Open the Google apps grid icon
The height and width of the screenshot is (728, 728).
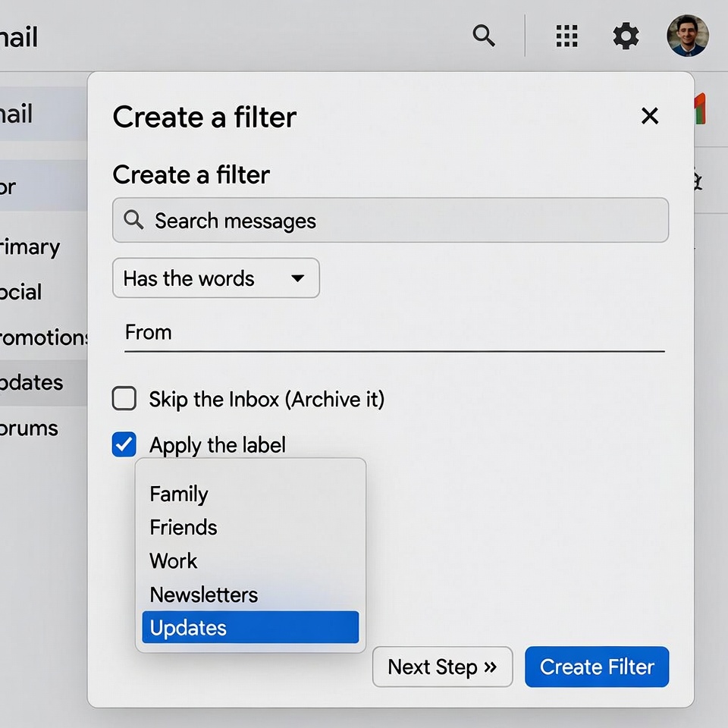pyautogui.click(x=566, y=36)
